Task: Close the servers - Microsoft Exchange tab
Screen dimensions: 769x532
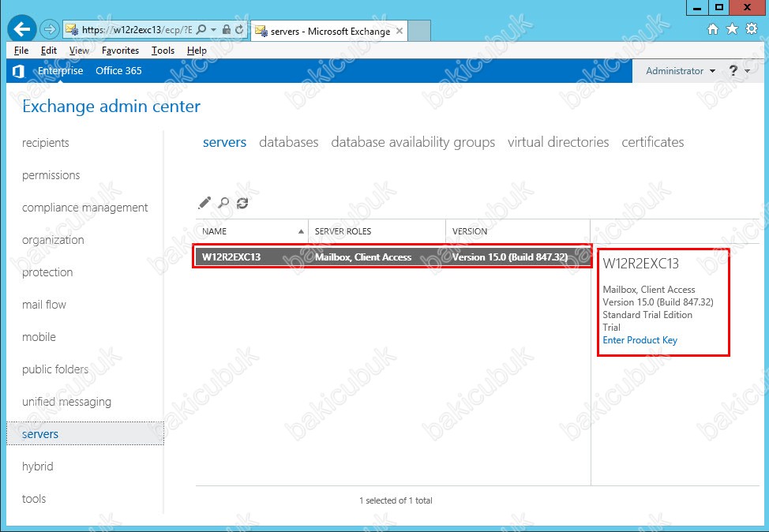Action: pos(400,31)
